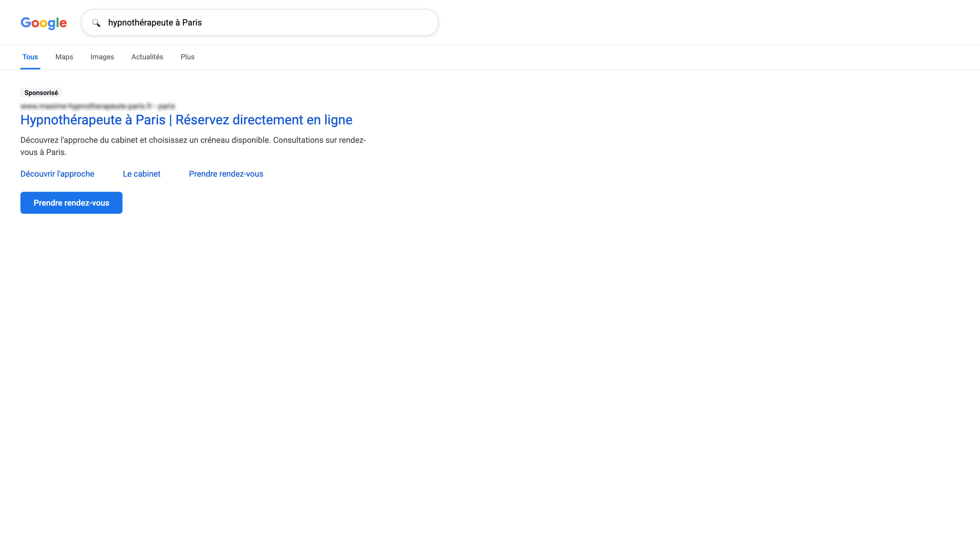
Task: Open the Le cabinet sitelink
Action: [x=142, y=174]
